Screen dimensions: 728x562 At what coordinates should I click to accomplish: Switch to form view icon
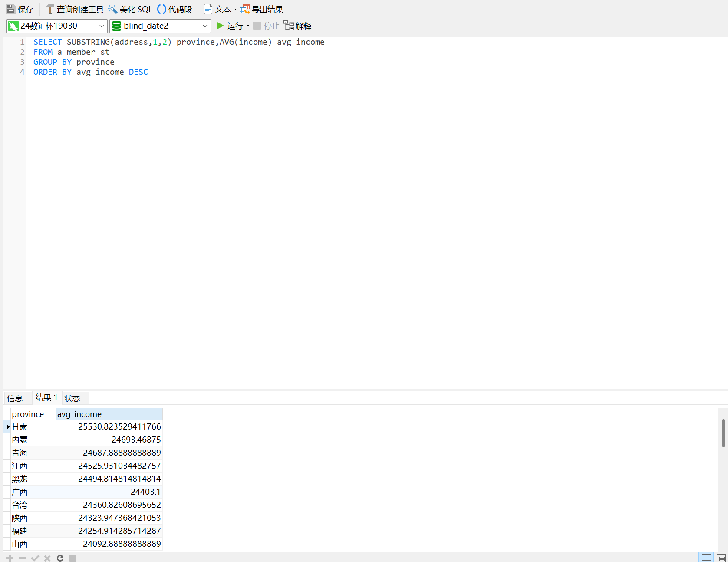[721, 558]
